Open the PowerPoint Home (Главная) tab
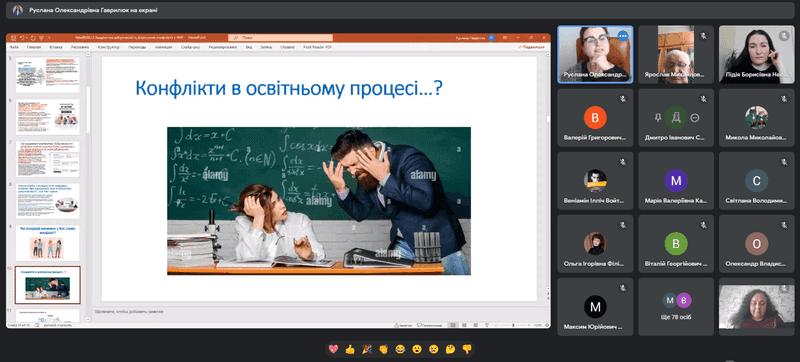800x362 pixels. [34, 47]
